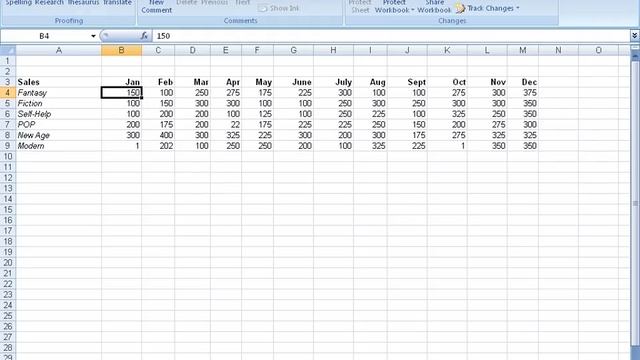
Task: Toggle the Show Ink button
Action: 279,8
